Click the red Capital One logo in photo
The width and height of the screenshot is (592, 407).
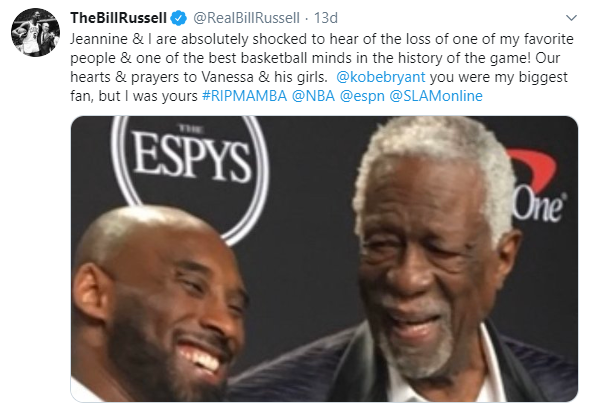(538, 185)
